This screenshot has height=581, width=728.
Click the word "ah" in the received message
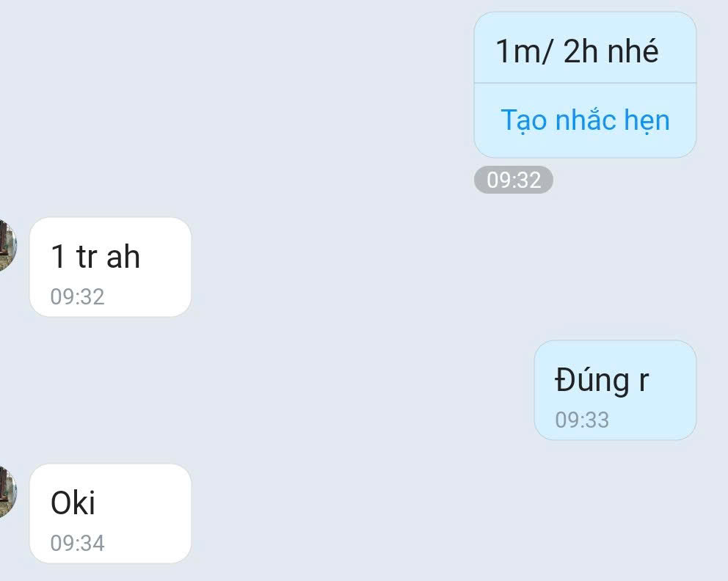(x=123, y=256)
